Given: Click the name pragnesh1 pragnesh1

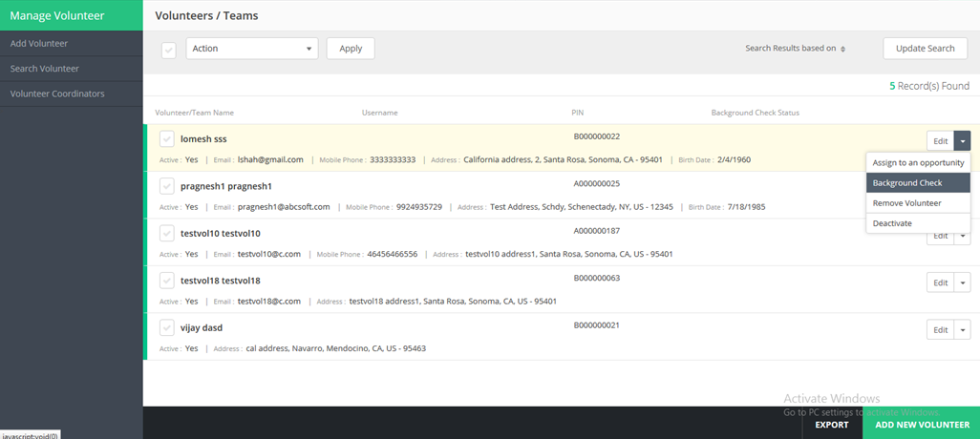Looking at the screenshot, I should (x=226, y=186).
